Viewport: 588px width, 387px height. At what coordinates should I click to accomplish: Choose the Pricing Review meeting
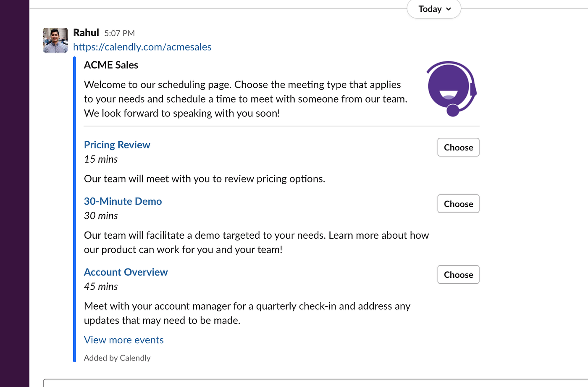tap(458, 147)
